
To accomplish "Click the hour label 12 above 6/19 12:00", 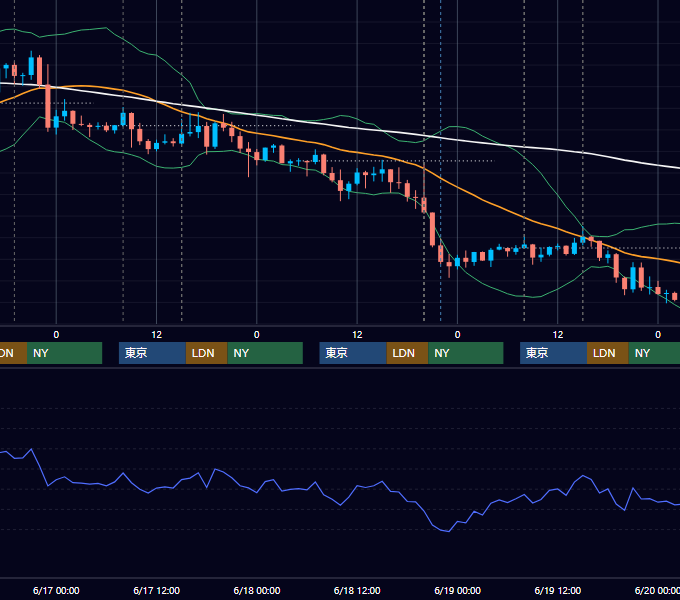I will [558, 335].
